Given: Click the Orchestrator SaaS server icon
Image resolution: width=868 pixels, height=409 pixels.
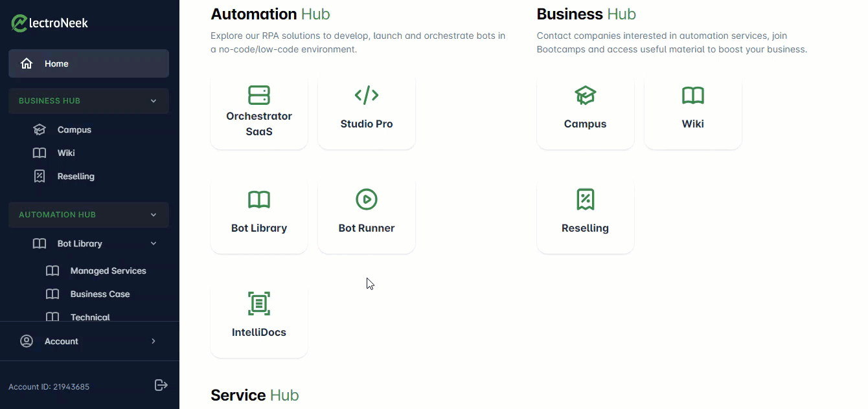Looking at the screenshot, I should 259,95.
